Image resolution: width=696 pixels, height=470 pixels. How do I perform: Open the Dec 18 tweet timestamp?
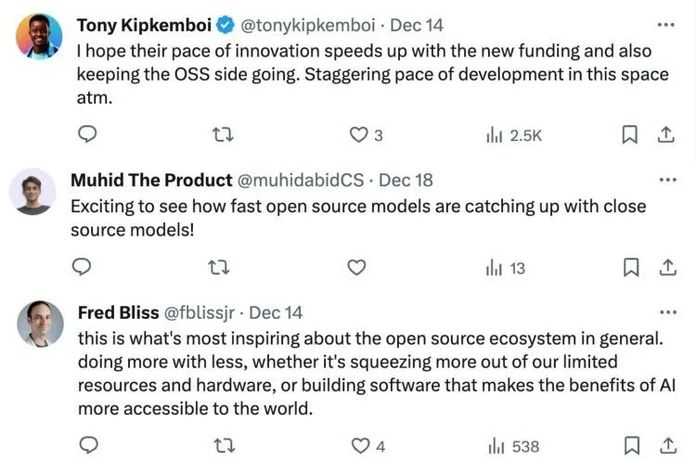[406, 180]
